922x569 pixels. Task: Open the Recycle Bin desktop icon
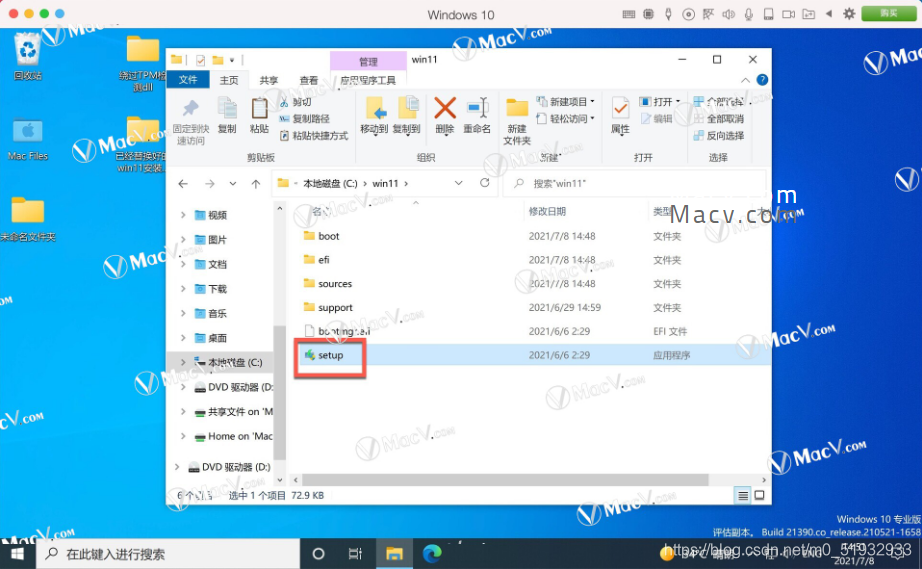pyautogui.click(x=28, y=56)
